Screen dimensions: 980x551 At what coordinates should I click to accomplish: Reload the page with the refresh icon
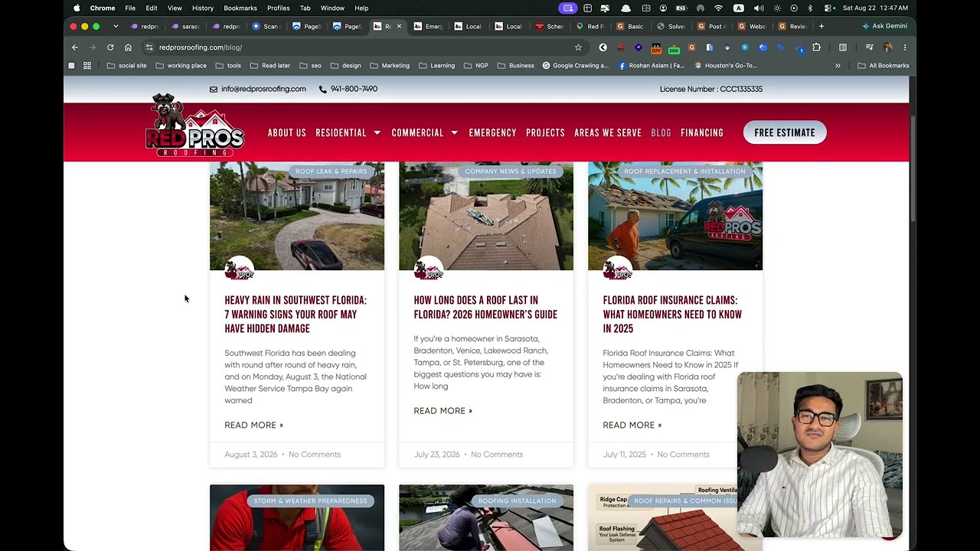(x=110, y=47)
